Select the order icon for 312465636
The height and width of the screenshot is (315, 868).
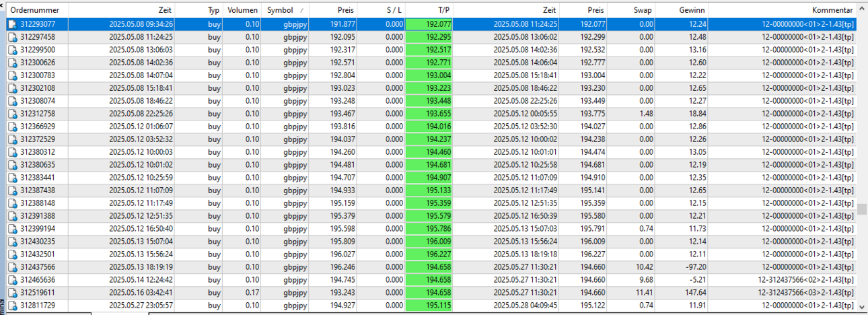[x=12, y=279]
